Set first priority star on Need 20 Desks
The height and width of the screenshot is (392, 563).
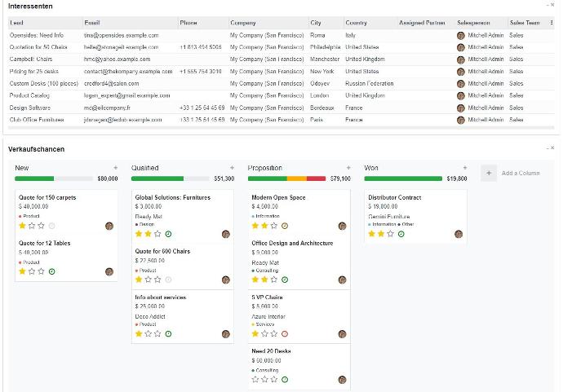(x=255, y=380)
